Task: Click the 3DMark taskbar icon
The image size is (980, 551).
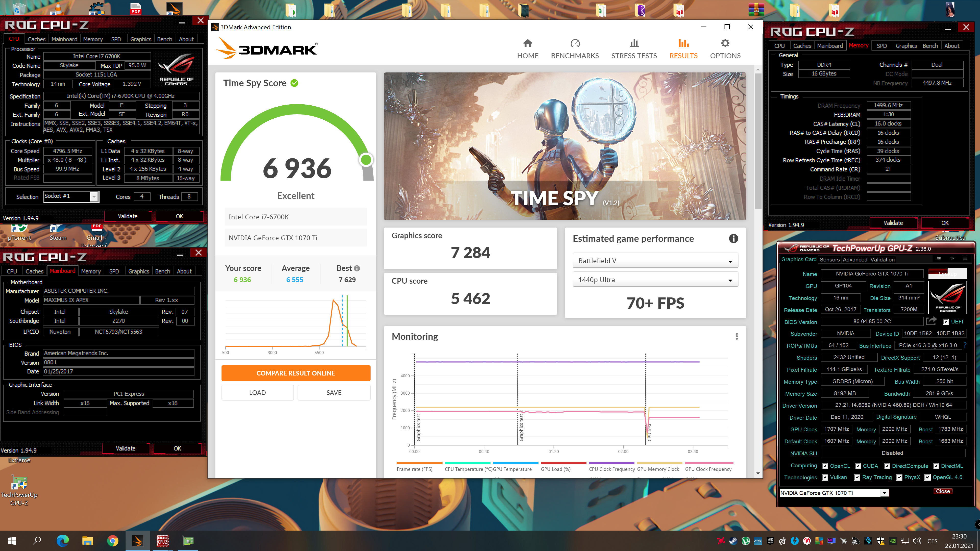Action: point(138,540)
